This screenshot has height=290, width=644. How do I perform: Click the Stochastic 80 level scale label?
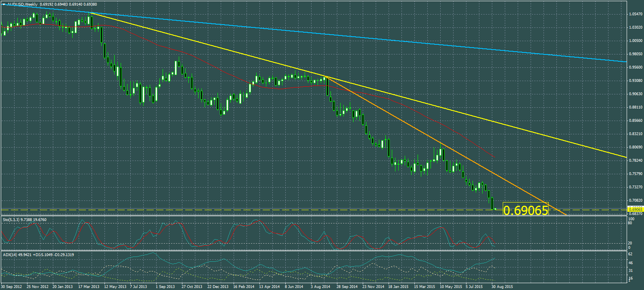(630, 223)
